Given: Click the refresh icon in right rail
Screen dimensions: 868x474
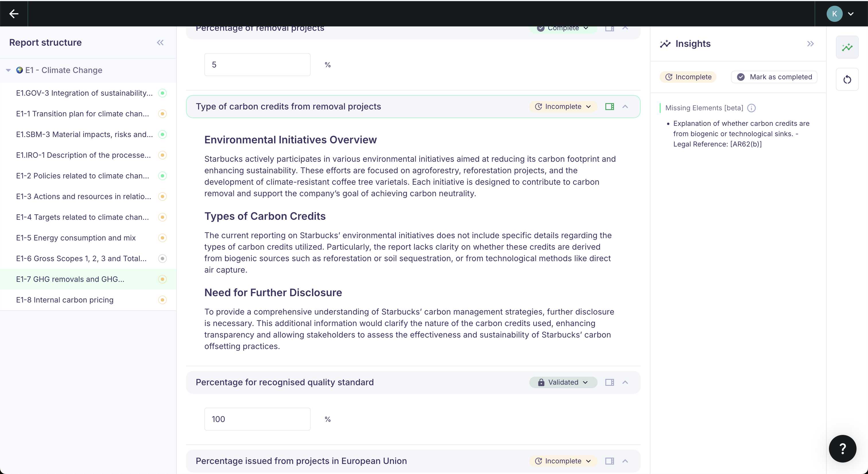Looking at the screenshot, I should pyautogui.click(x=847, y=80).
